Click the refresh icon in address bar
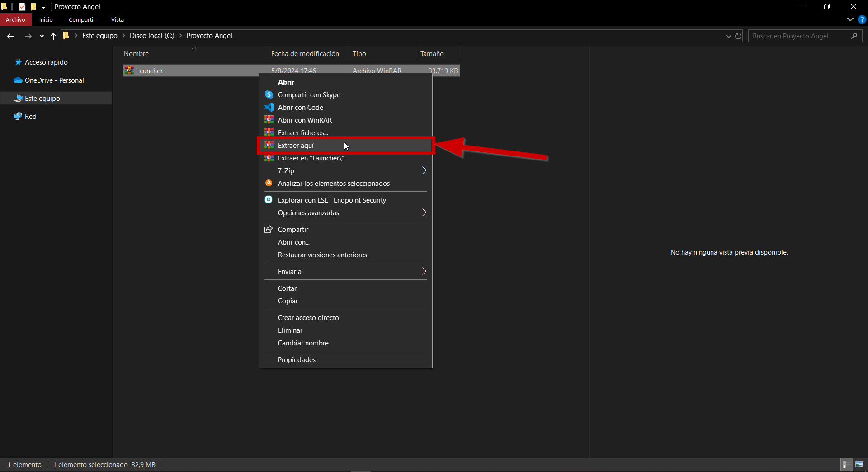The image size is (868, 472). pyautogui.click(x=738, y=36)
